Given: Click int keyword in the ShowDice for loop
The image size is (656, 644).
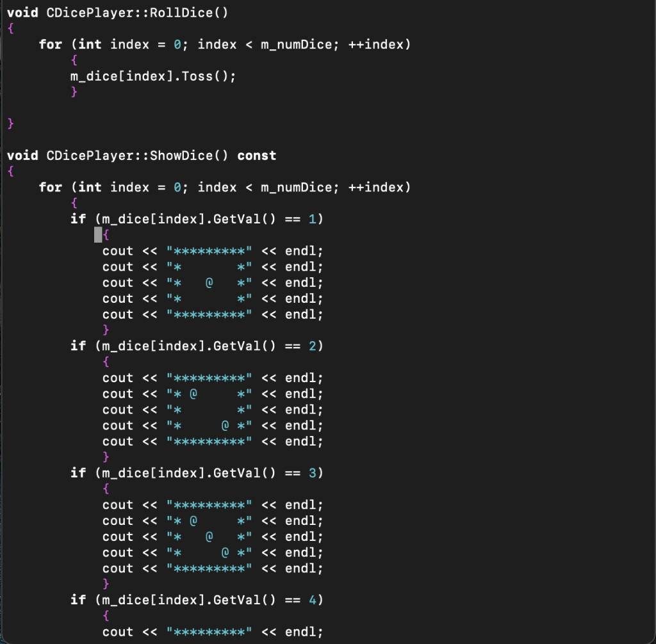Looking at the screenshot, I should [x=90, y=188].
